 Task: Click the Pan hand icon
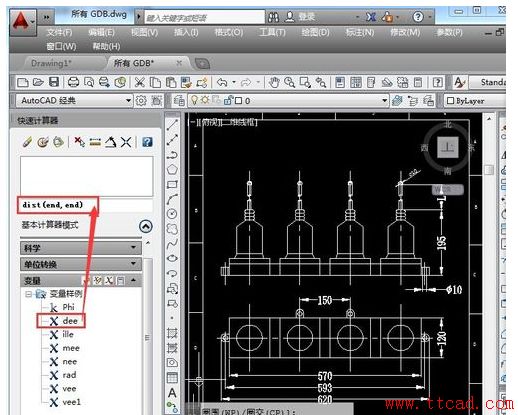[x=274, y=82]
